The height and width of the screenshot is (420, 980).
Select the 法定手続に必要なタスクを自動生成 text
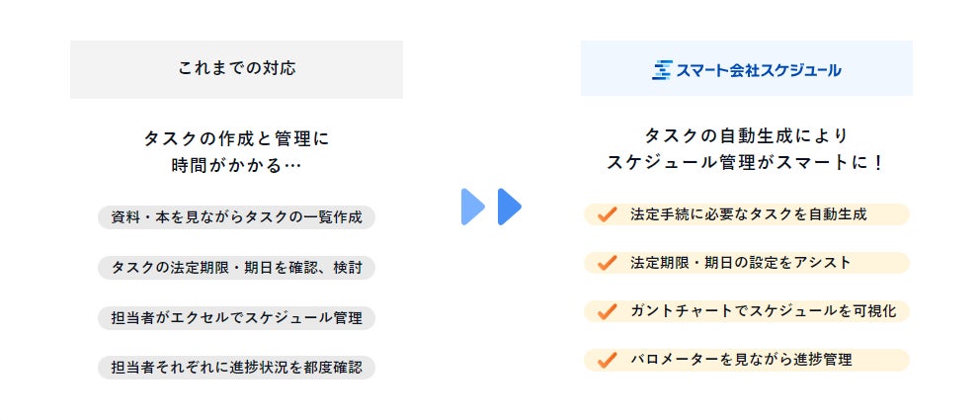[748, 214]
